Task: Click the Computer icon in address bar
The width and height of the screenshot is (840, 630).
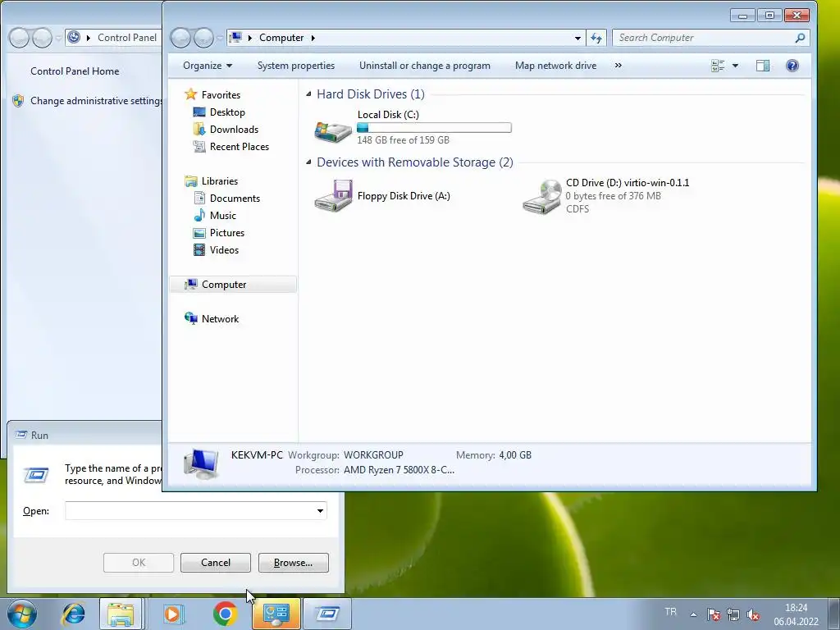Action: tap(236, 38)
